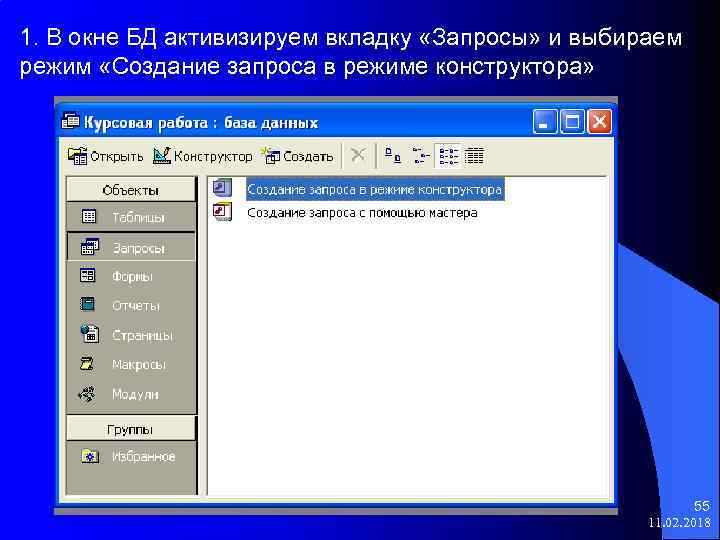720x540 pixels.
Task: Minimize the Курсовая работа database window
Action: (x=545, y=122)
